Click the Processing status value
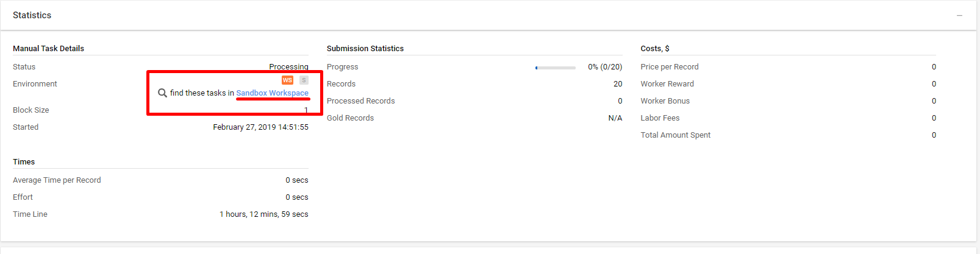The image size is (980, 254). (x=289, y=67)
